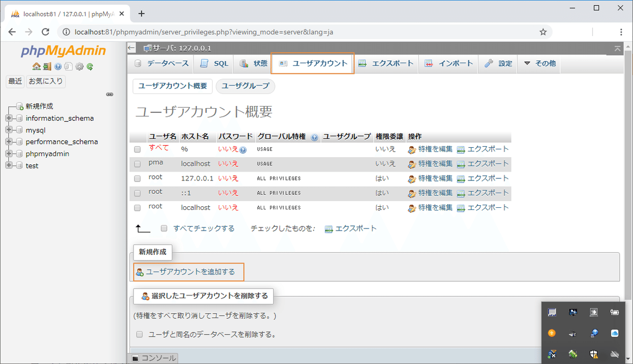This screenshot has height=364, width=633.
Task: Click the export icon in the root ::1 row
Action: click(x=461, y=193)
